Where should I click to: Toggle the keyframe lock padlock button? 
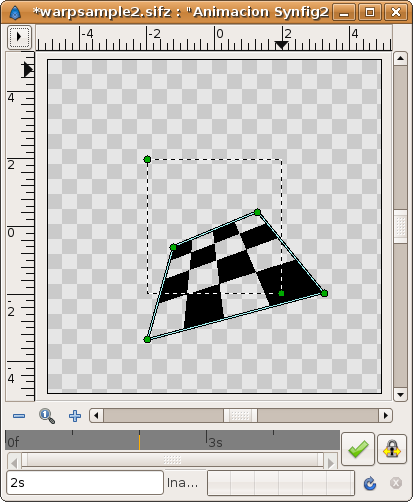coord(392,449)
